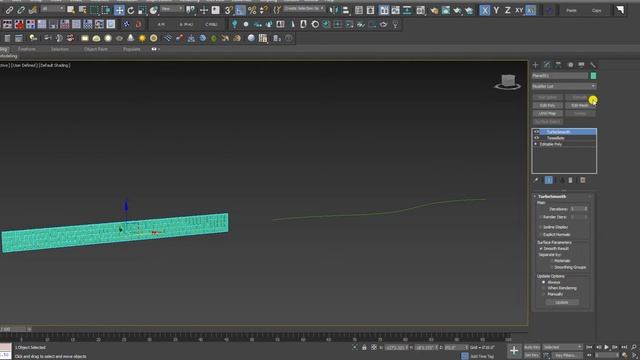Click the Edit Mesh modifier button
This screenshot has height=360, width=640.
tap(580, 105)
